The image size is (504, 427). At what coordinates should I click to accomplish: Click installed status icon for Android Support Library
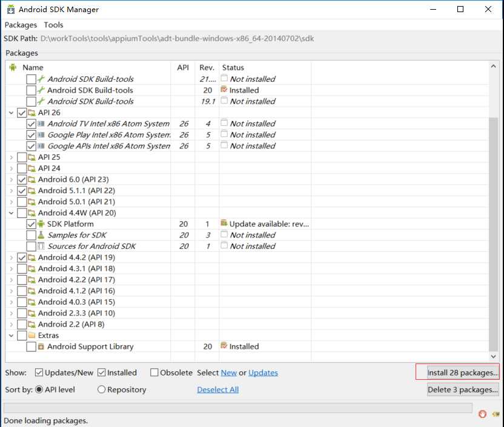point(224,346)
